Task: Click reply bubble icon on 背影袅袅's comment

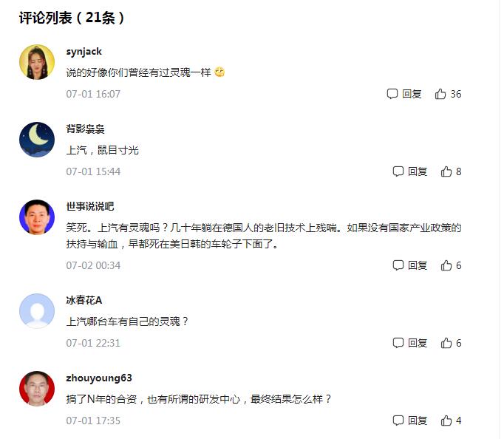Action: coord(398,171)
